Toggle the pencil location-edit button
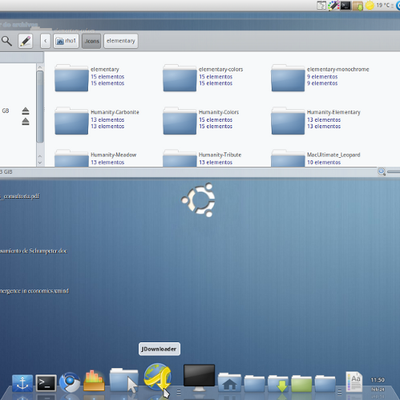400x400 pixels. click(25, 41)
